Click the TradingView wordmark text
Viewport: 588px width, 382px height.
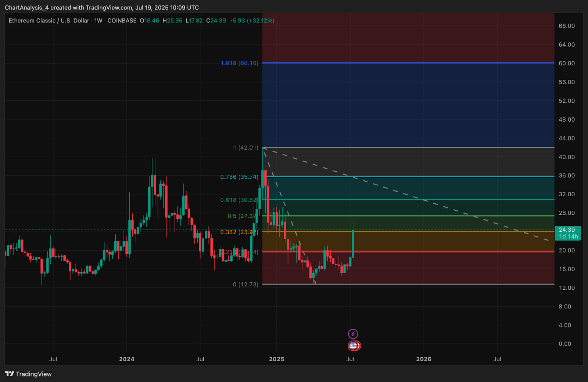pyautogui.click(x=34, y=374)
